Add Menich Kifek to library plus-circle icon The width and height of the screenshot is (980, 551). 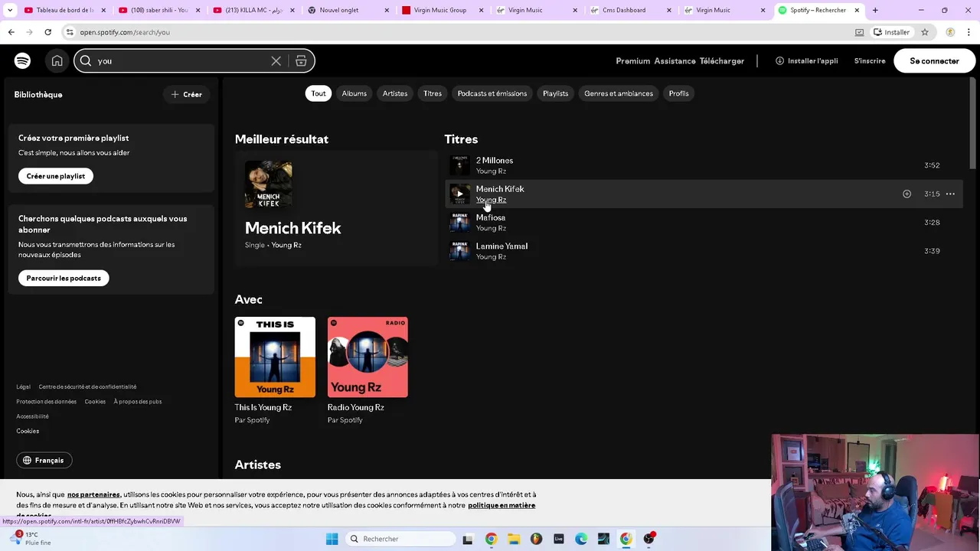point(906,194)
